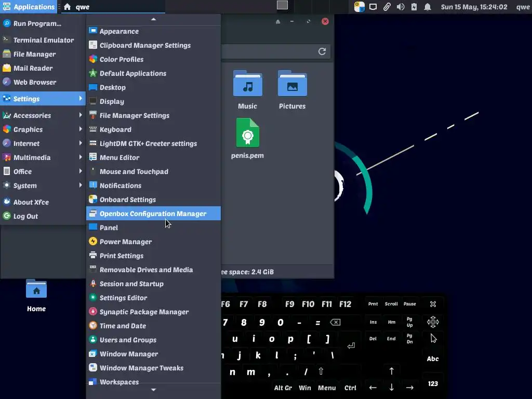Expand the Multimedia submenu

43,157
